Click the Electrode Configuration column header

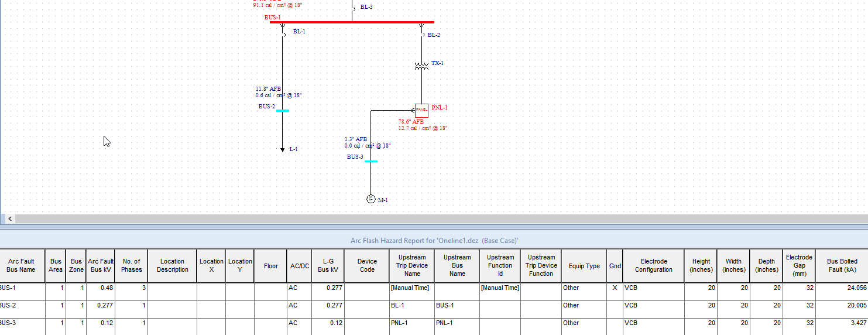click(653, 266)
